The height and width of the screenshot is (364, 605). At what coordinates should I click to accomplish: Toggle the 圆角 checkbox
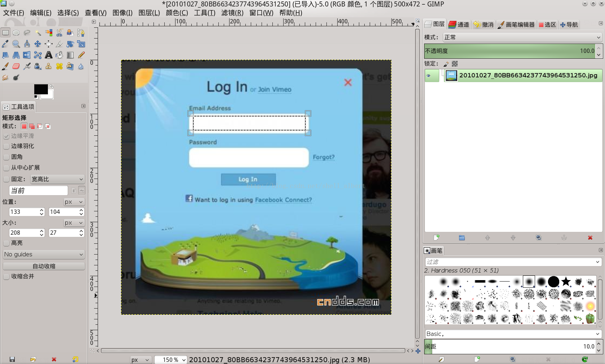point(6,157)
